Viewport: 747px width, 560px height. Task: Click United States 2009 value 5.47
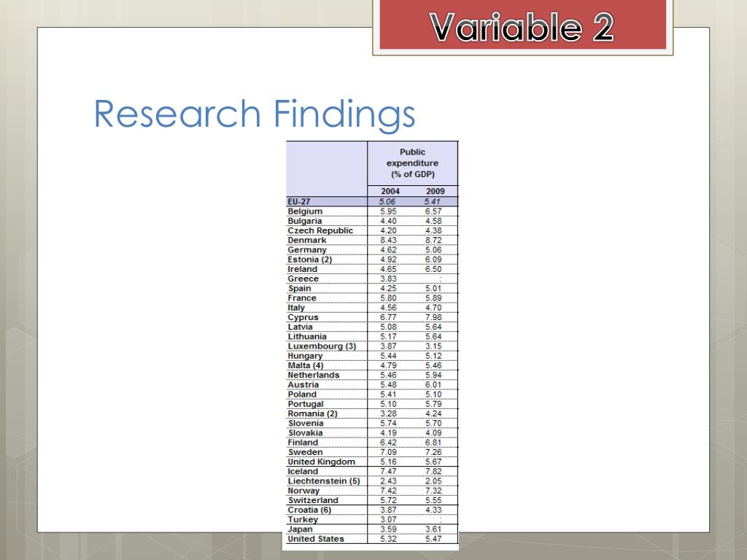point(433,539)
